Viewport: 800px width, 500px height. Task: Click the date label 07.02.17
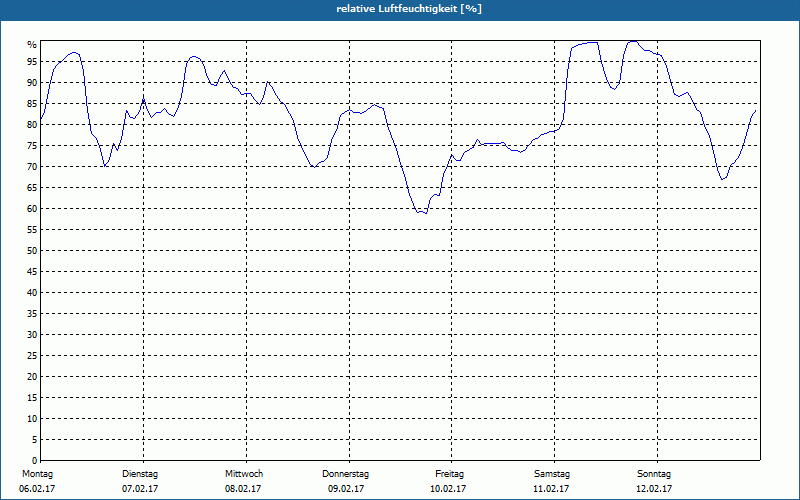click(x=140, y=489)
